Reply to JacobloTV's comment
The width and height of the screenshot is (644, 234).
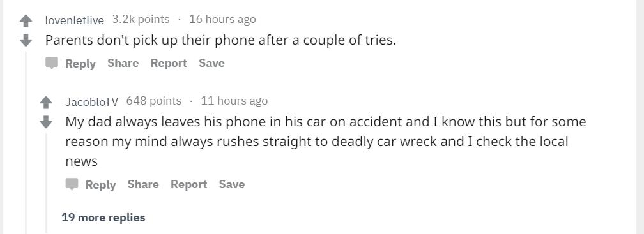(100, 185)
